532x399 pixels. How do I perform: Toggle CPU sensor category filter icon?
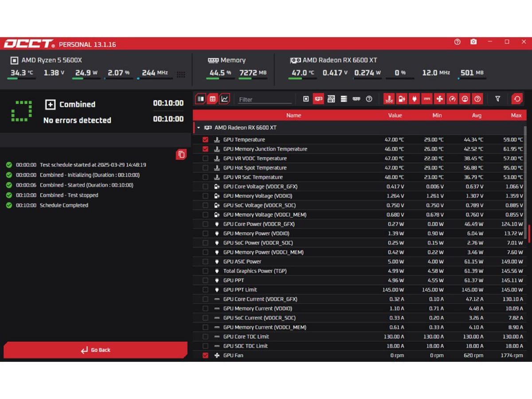click(x=306, y=99)
